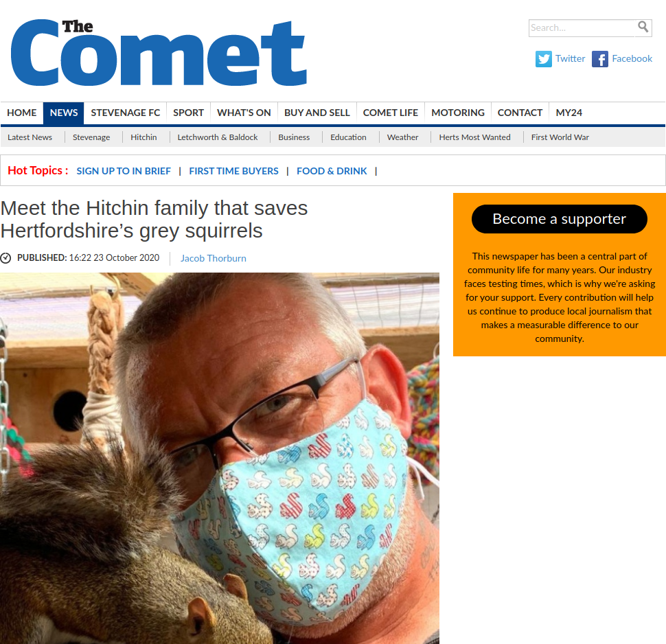
Task: Open the MY24 menu item
Action: tap(569, 113)
